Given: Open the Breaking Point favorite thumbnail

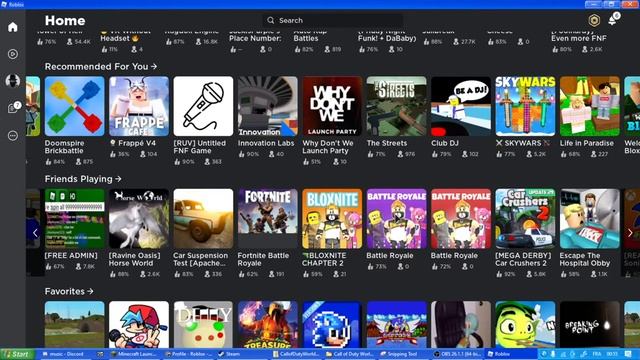Looking at the screenshot, I should click(590, 324).
